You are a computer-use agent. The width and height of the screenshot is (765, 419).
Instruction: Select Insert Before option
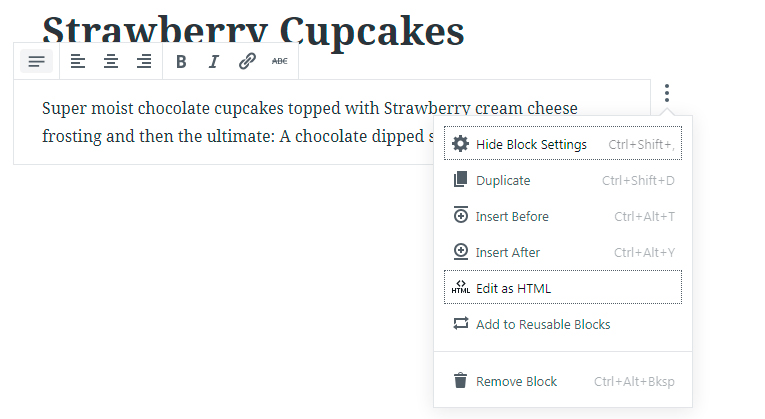point(563,216)
